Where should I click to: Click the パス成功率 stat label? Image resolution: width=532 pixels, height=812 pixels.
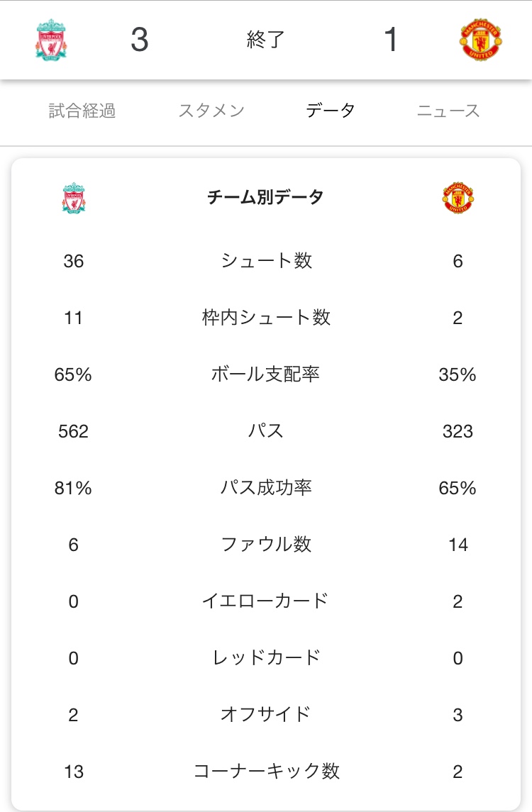tap(266, 488)
